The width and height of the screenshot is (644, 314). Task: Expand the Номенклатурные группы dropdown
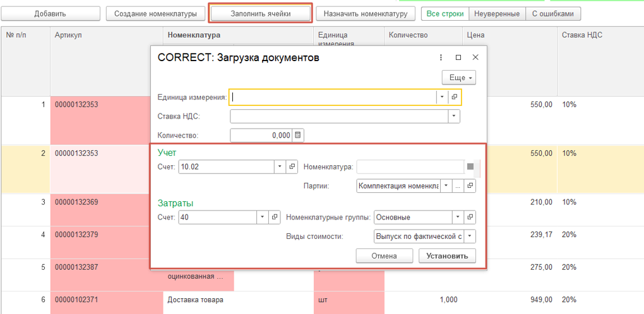pyautogui.click(x=458, y=218)
